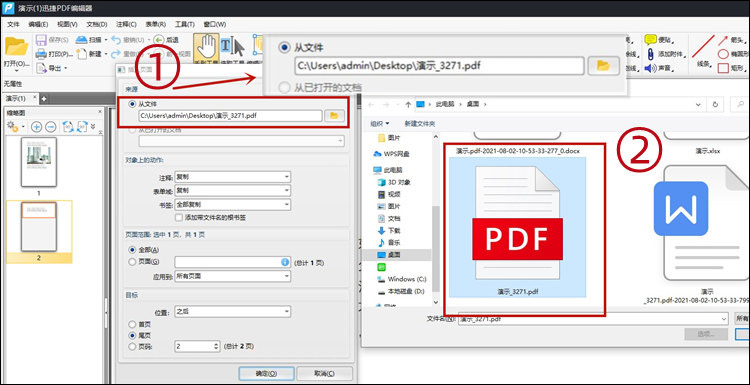Viewport: 750px width, 385px height.
Task: Zoom out thumbnails with minus icon
Action: click(x=51, y=127)
